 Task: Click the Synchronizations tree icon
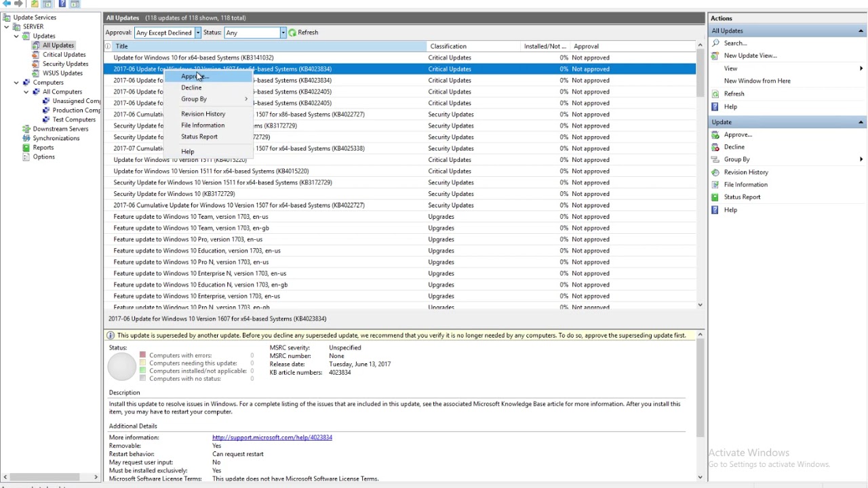(x=26, y=138)
